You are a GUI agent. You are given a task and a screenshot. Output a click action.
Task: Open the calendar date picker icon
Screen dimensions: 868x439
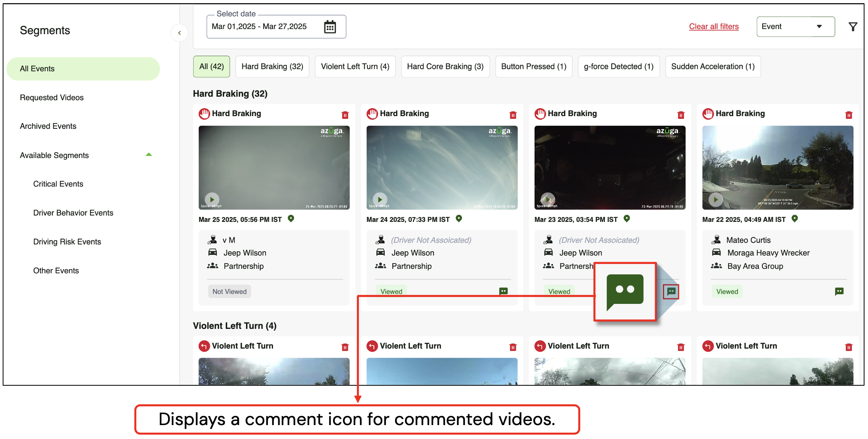pos(329,27)
